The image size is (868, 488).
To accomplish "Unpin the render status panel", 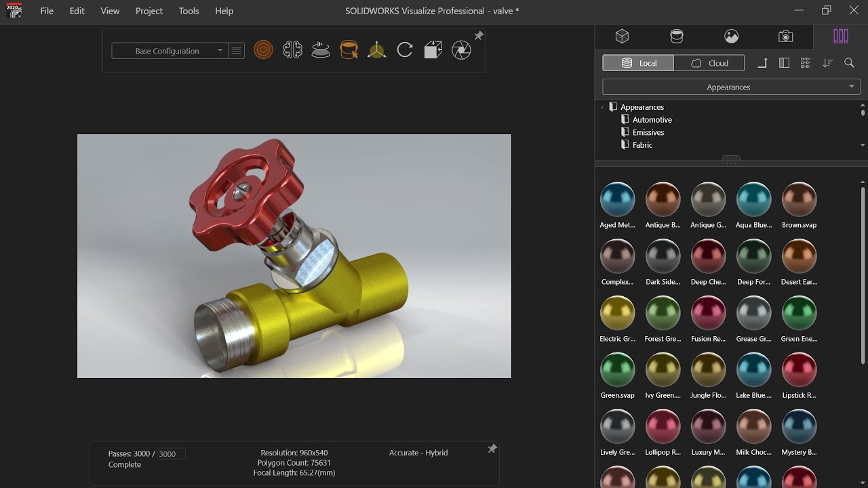I will [492, 449].
